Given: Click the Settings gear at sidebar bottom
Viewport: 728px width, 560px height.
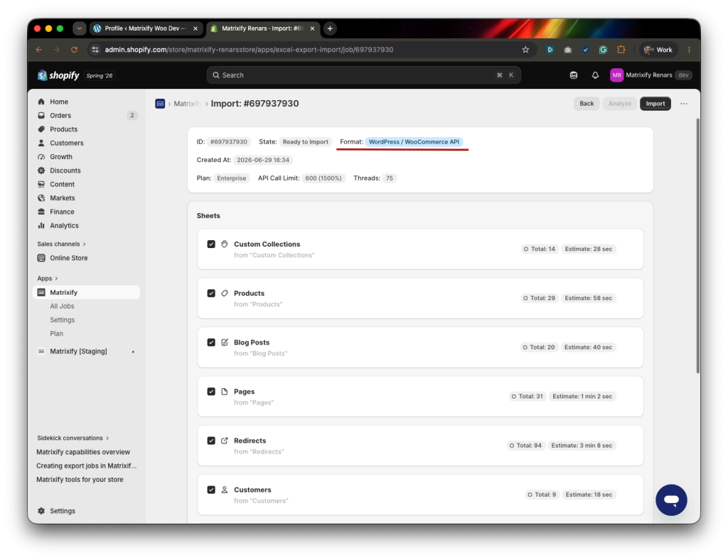Looking at the screenshot, I should coord(41,511).
